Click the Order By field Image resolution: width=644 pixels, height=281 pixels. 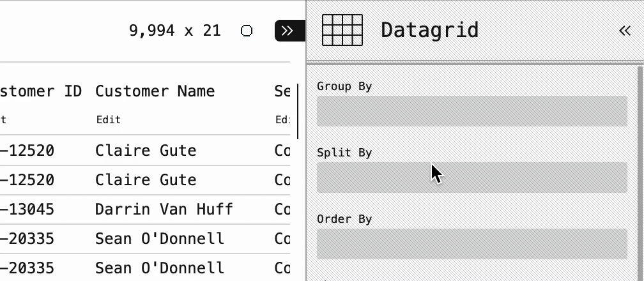pos(472,243)
